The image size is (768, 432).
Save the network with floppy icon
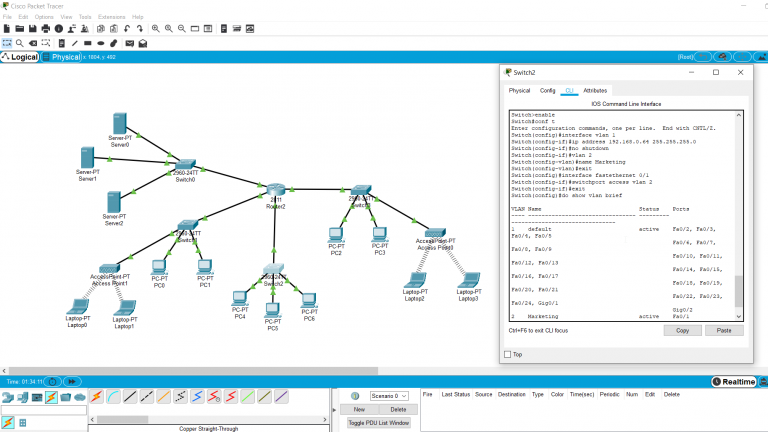coord(32,29)
